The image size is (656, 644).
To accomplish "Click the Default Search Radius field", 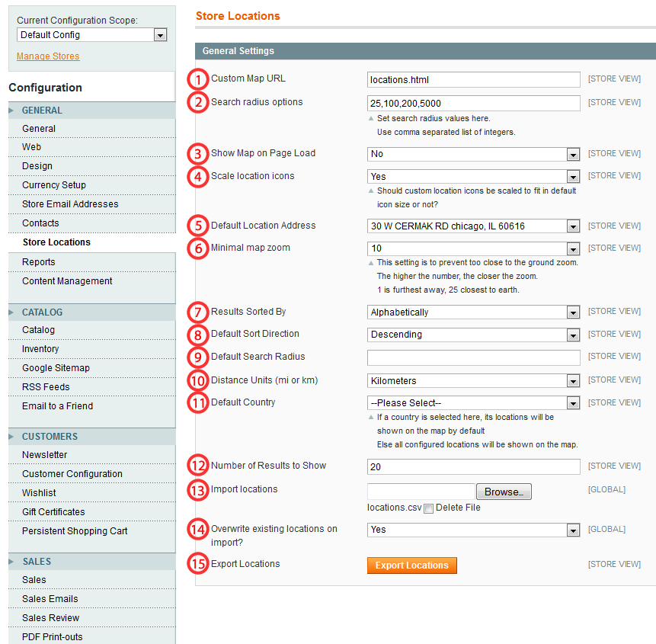I will [474, 357].
